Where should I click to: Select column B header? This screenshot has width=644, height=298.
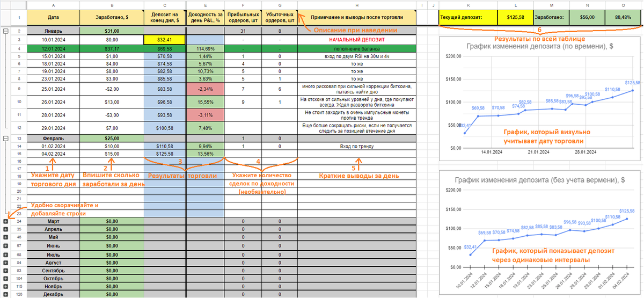click(x=112, y=4)
